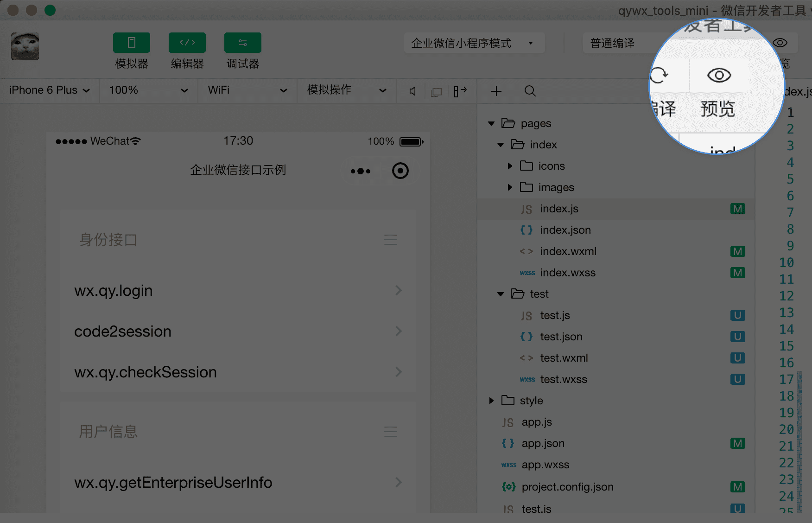Open index.wxss file
This screenshot has width=812, height=523.
[615, 273]
